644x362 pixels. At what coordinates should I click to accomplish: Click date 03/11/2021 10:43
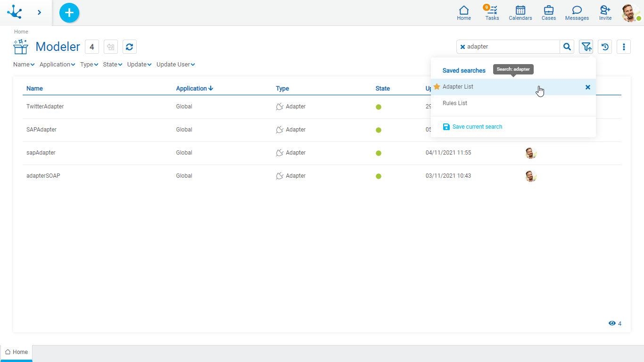[x=448, y=176]
